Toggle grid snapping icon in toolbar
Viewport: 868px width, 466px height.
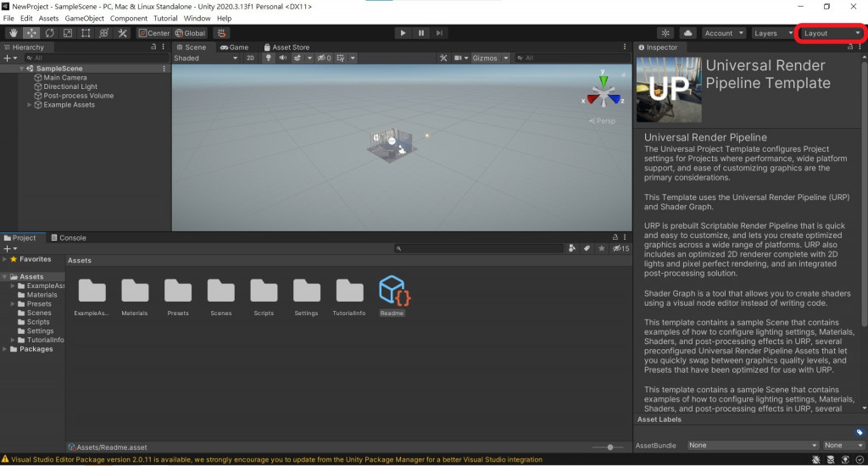point(221,33)
